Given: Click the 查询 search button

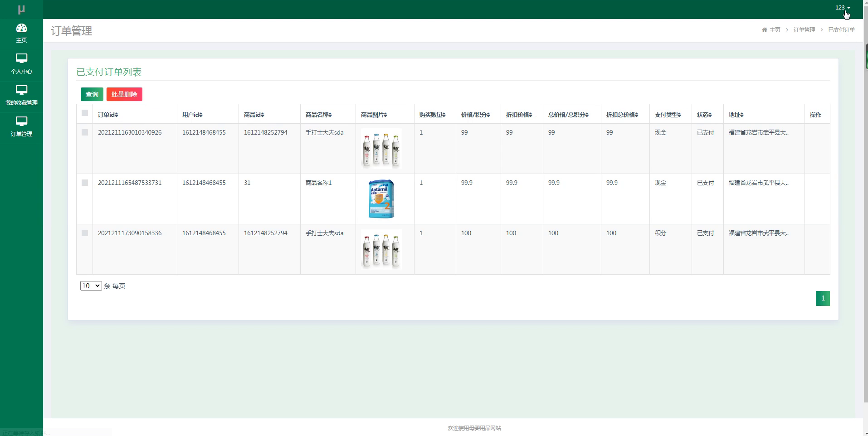Looking at the screenshot, I should (92, 94).
